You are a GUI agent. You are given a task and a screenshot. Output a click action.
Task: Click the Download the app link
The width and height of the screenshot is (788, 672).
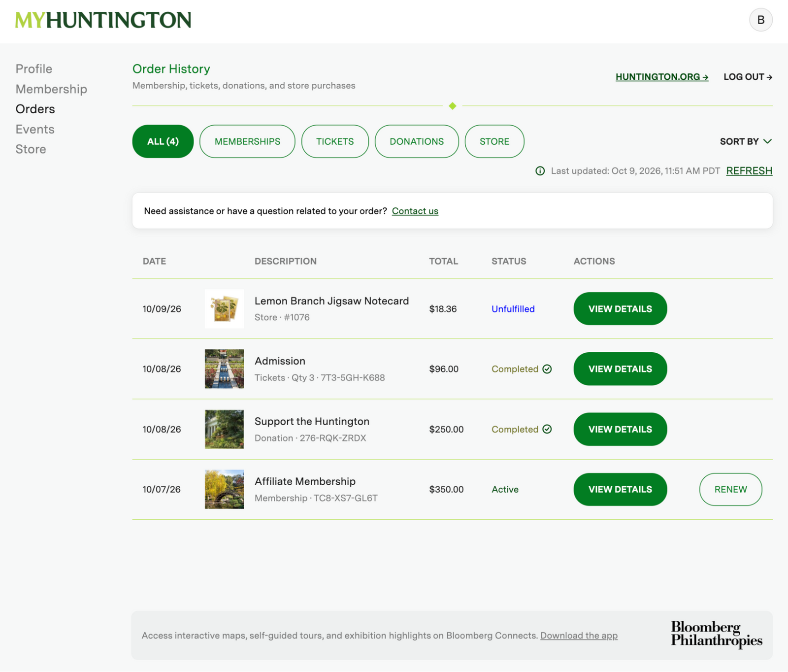tap(579, 636)
